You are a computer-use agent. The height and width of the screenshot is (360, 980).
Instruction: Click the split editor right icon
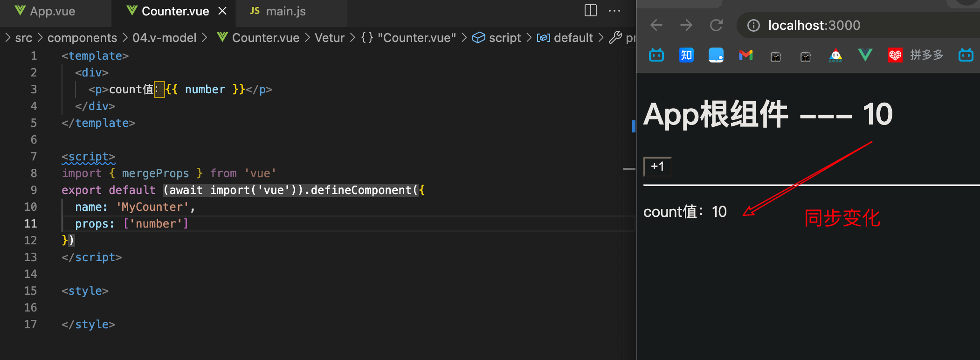pyautogui.click(x=590, y=11)
